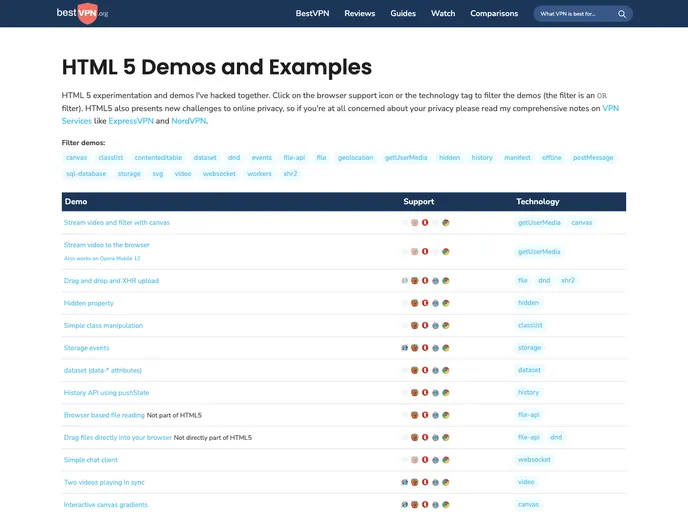This screenshot has height=512, width=688.
Task: Click Safari icon in Browser based file reading row
Action: [435, 415]
